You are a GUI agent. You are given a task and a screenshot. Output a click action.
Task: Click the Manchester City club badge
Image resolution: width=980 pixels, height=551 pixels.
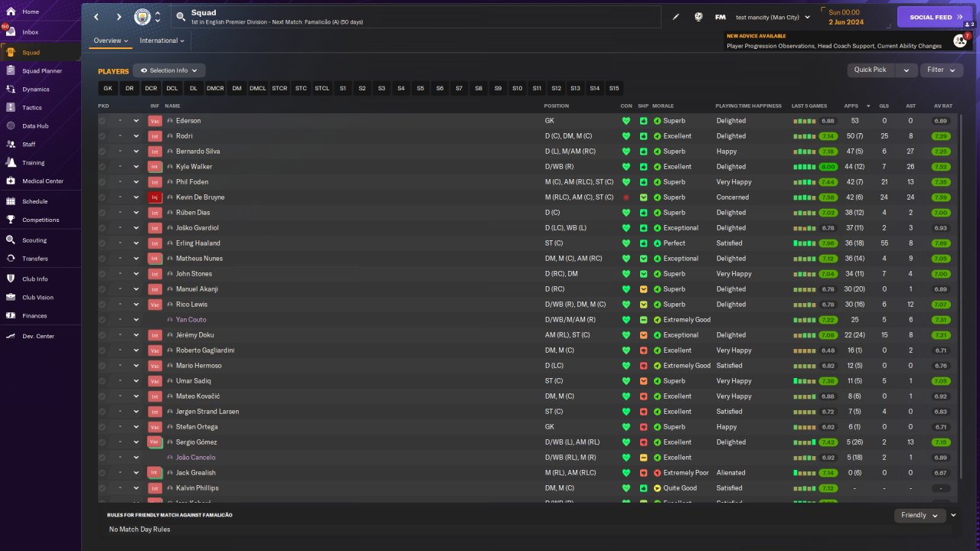142,17
